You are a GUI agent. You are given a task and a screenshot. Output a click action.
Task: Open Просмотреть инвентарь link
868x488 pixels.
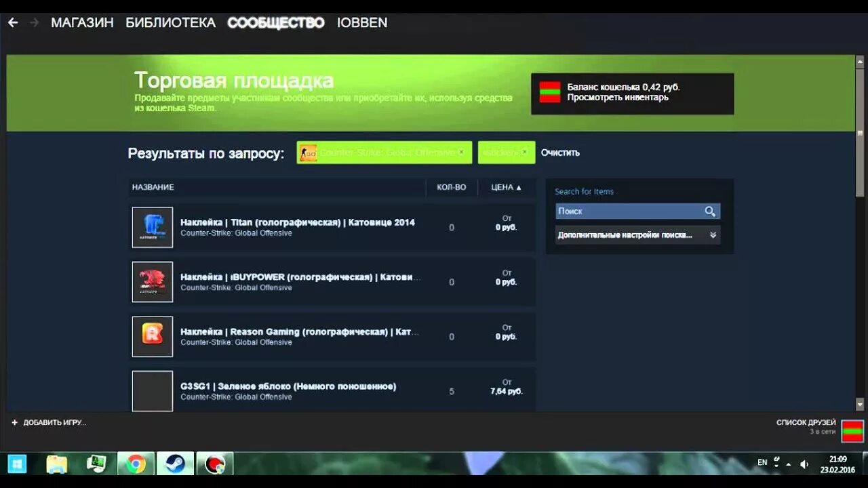pyautogui.click(x=618, y=97)
